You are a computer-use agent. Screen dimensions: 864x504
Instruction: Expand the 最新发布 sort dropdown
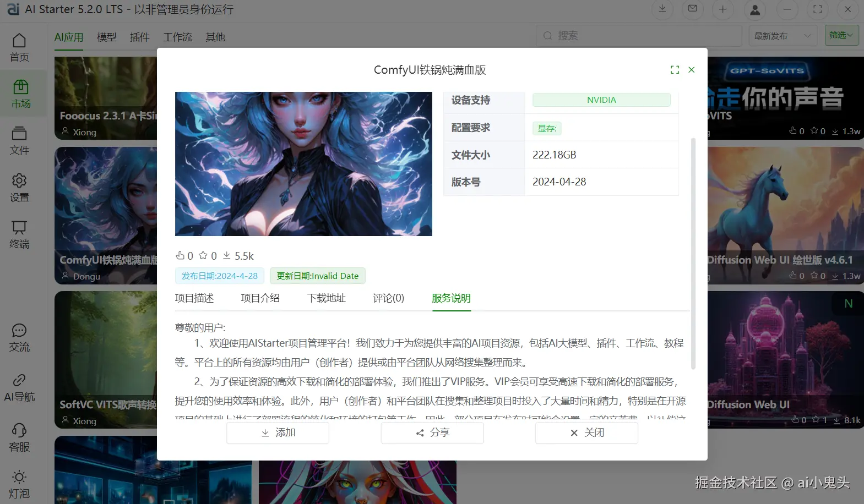[x=783, y=36]
